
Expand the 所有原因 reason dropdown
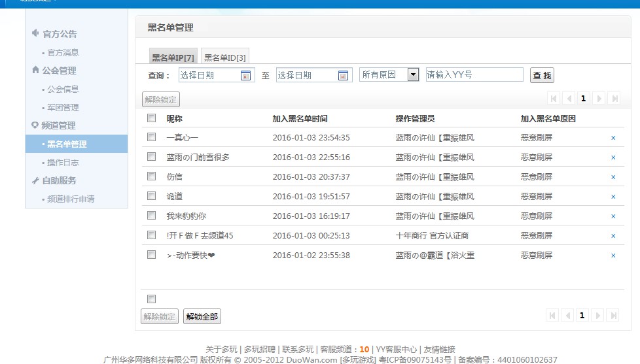[x=413, y=74]
